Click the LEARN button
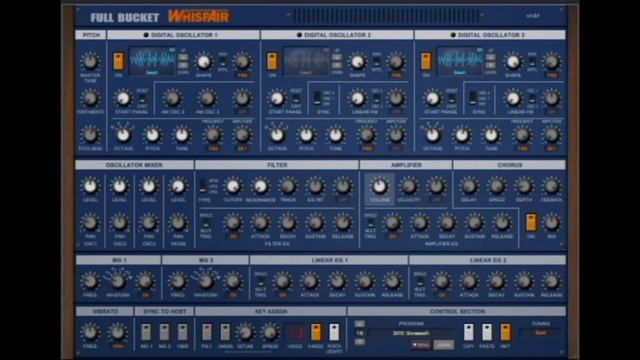 pyautogui.click(x=444, y=345)
